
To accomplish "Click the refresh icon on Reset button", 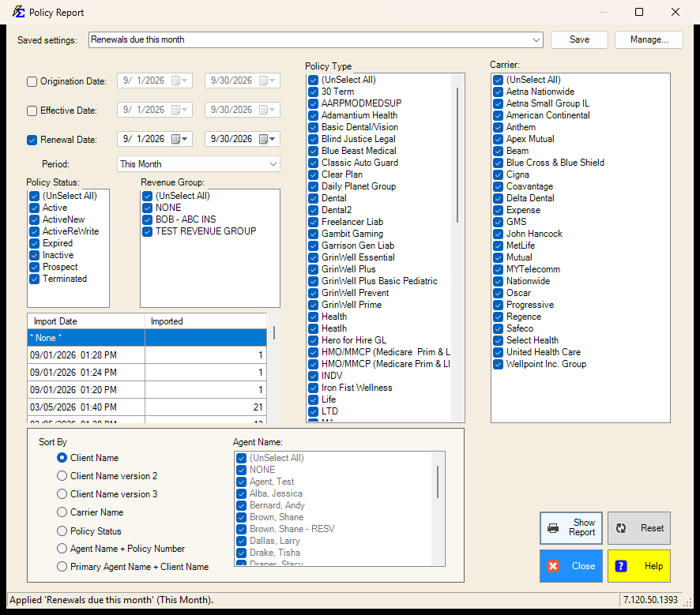I will tap(620, 528).
